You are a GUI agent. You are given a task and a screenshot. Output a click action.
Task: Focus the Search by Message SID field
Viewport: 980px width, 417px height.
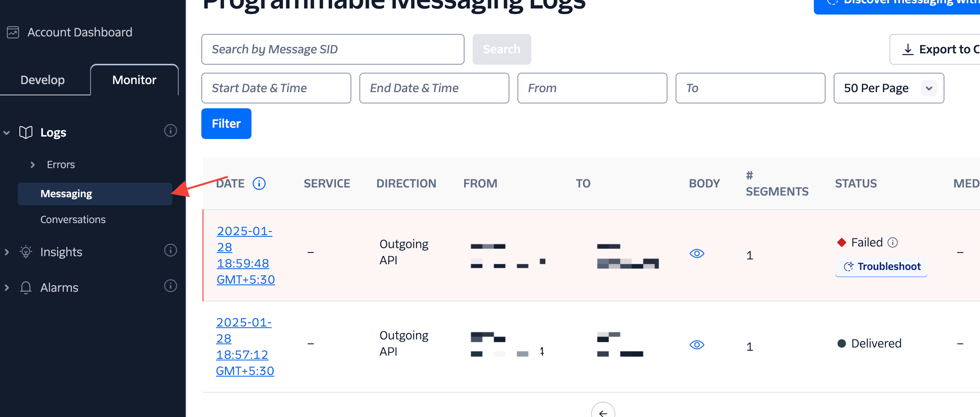point(332,49)
